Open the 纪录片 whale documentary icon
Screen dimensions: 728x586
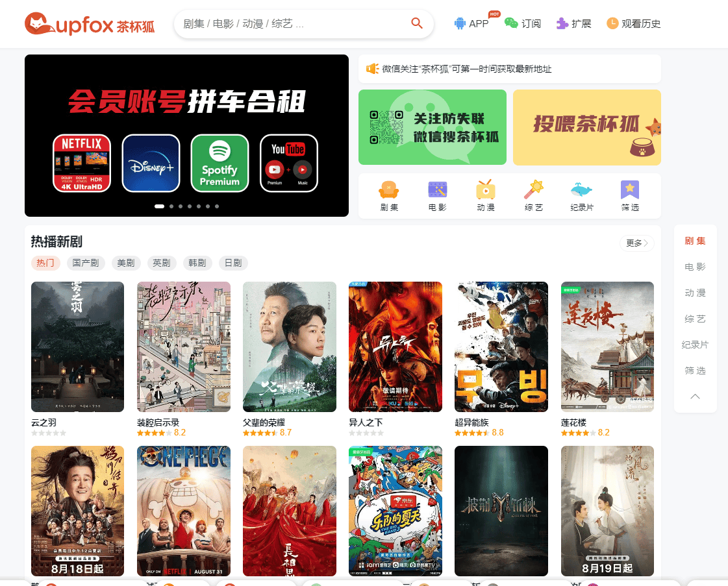pyautogui.click(x=581, y=190)
